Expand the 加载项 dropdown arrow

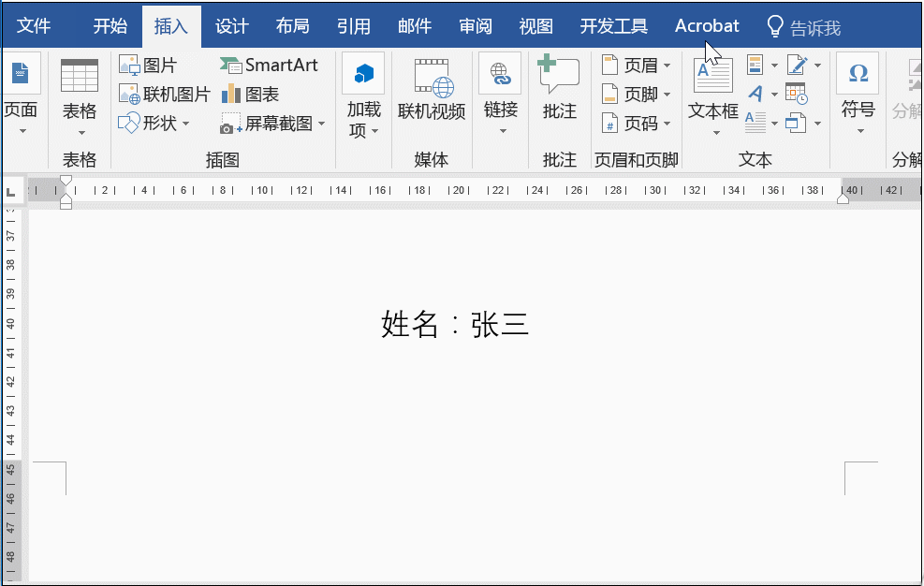(375, 131)
